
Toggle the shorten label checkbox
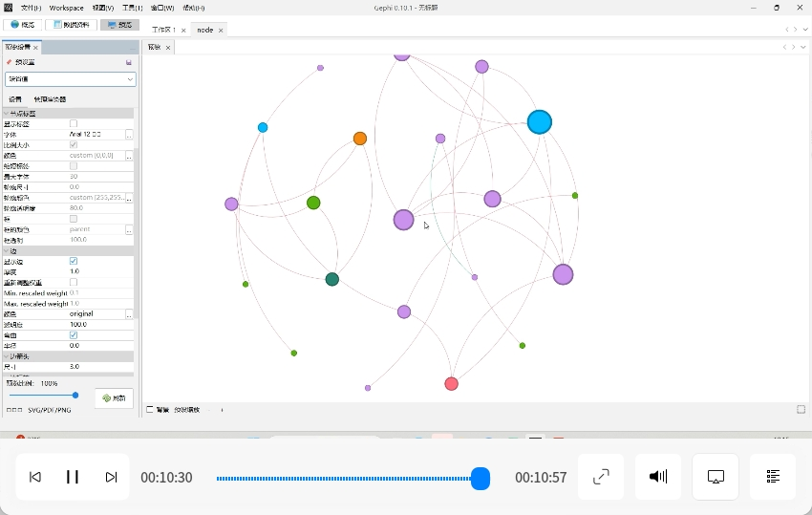coord(74,166)
